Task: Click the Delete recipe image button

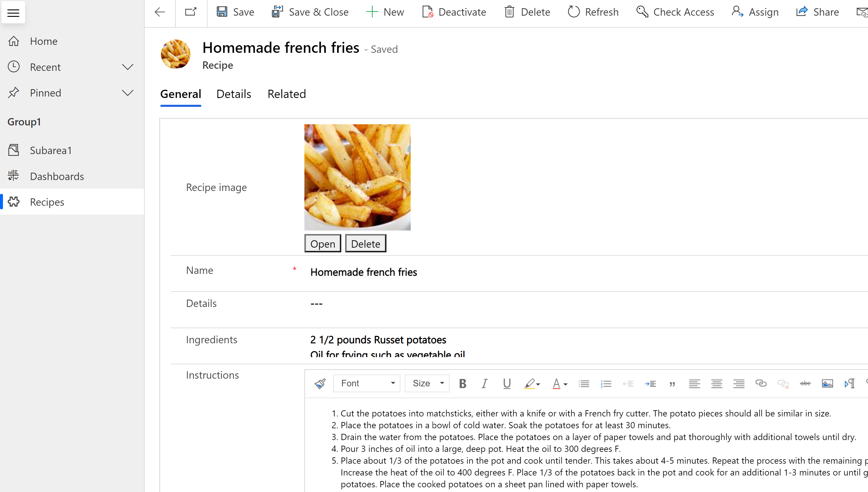Action: click(x=365, y=243)
